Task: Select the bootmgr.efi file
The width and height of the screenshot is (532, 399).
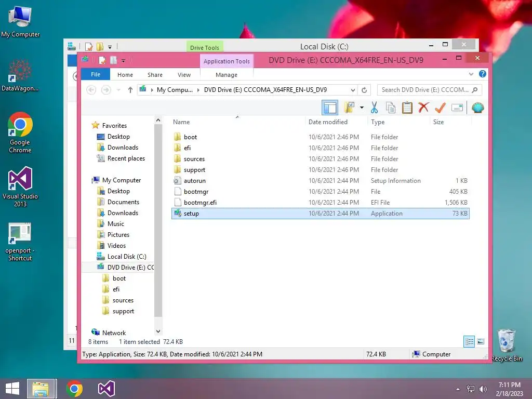Action: point(321,203)
